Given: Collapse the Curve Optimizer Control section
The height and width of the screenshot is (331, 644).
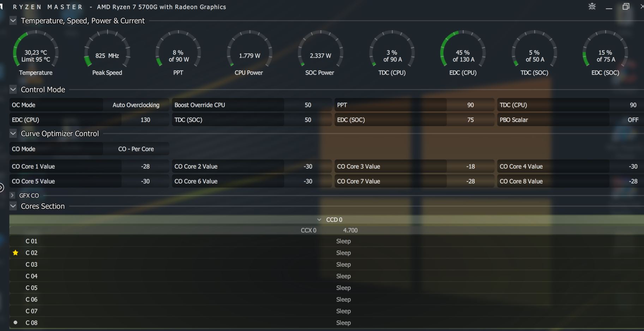Looking at the screenshot, I should click(x=13, y=134).
